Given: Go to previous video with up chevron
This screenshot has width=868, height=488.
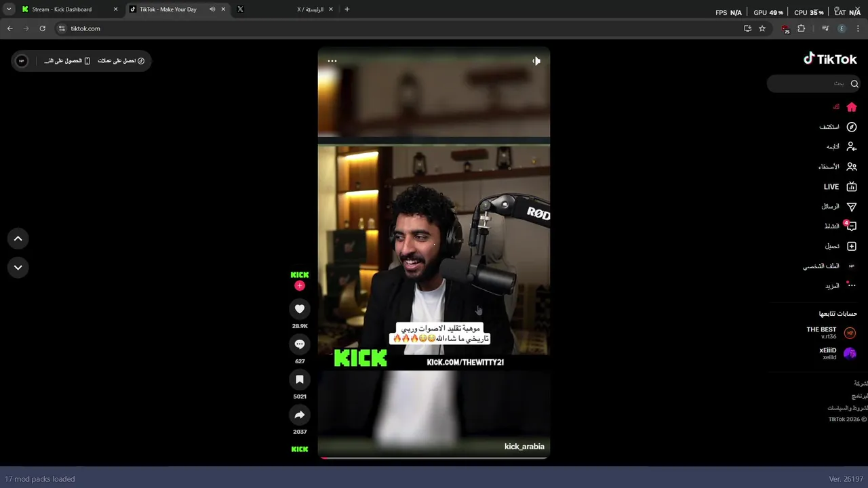Looking at the screenshot, I should point(18,239).
